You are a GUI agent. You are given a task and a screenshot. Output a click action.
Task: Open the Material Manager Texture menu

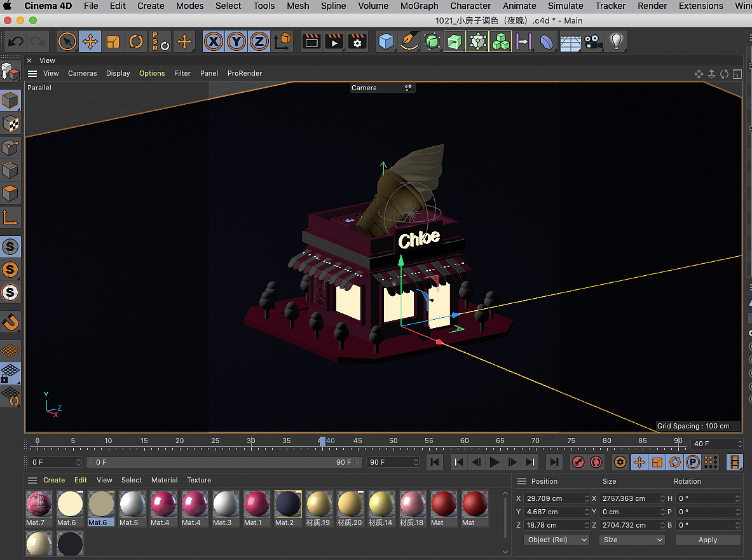199,480
